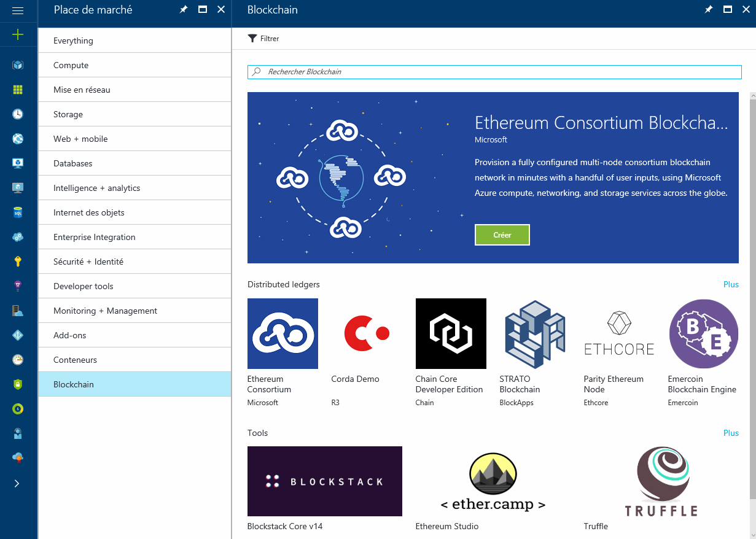
Task: Open the gauge Monitor icon in sidebar
Action: click(17, 360)
